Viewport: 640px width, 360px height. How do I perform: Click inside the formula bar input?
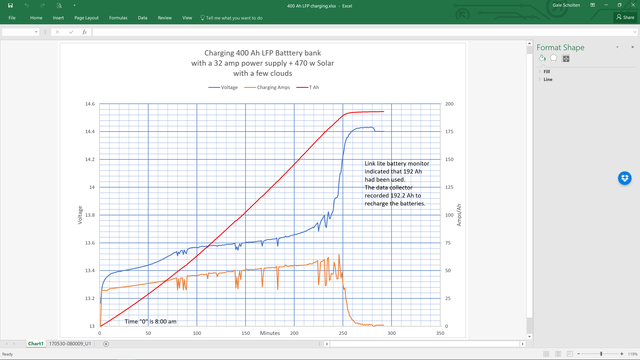point(362,32)
